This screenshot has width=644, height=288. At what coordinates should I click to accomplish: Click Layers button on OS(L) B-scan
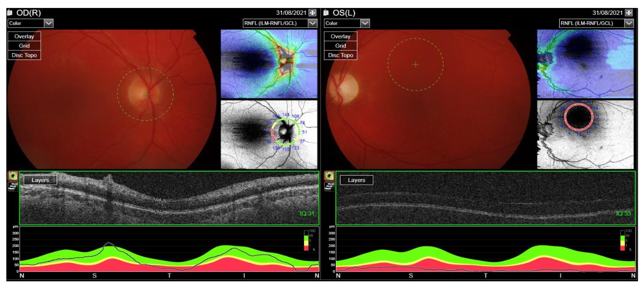(x=357, y=180)
